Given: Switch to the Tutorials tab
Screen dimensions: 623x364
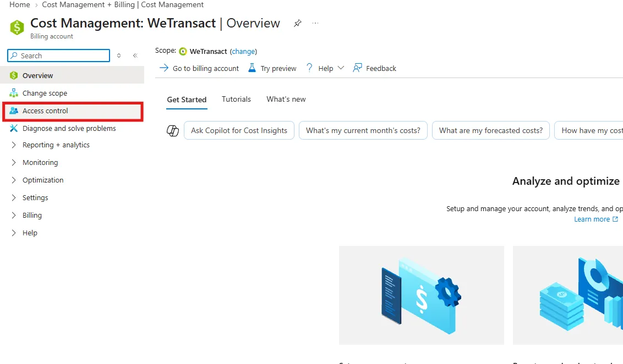Looking at the screenshot, I should coord(236,99).
